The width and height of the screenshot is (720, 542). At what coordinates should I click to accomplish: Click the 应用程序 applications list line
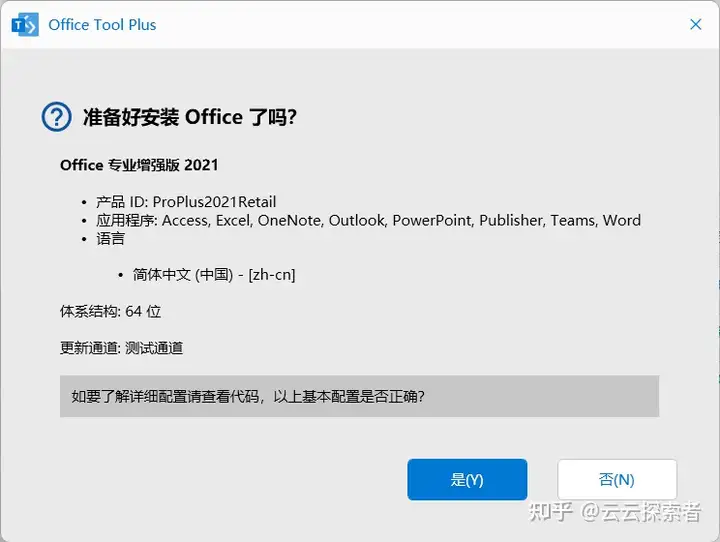[x=368, y=220]
